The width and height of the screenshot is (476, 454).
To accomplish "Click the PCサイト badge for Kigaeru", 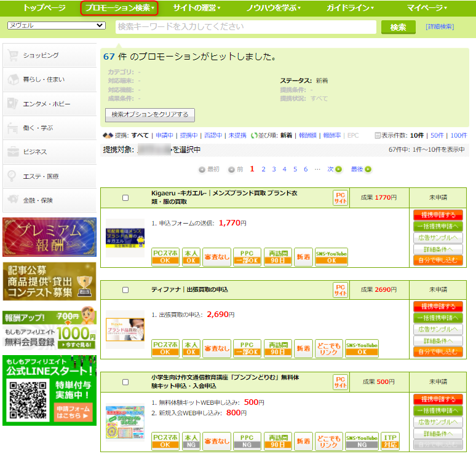I will point(340,198).
